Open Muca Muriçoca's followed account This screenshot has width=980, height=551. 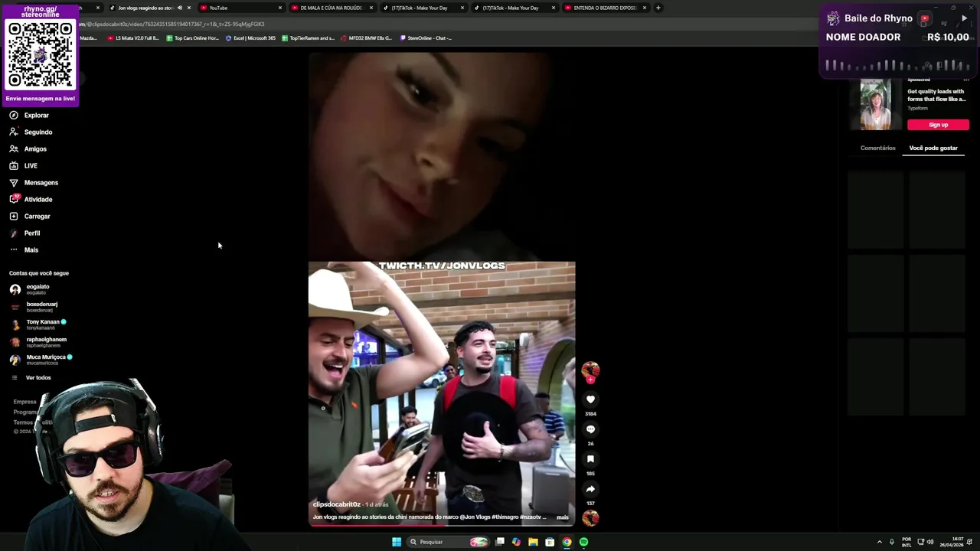(41, 360)
